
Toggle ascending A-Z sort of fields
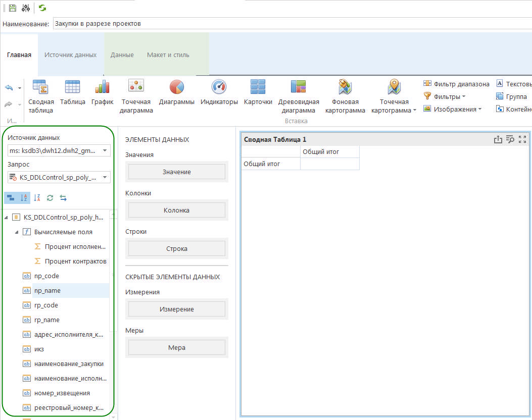pos(24,198)
